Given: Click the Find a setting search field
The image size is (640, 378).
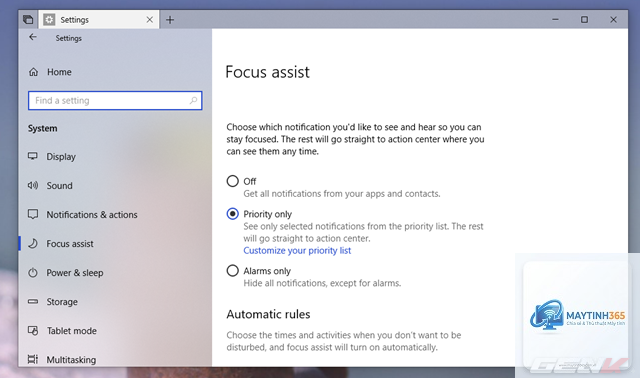Looking at the screenshot, I should pos(115,100).
